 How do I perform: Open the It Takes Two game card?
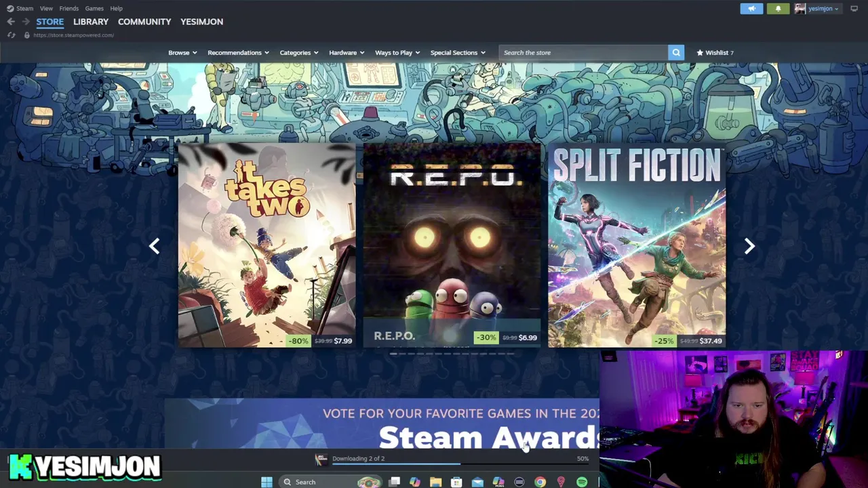pyautogui.click(x=267, y=245)
